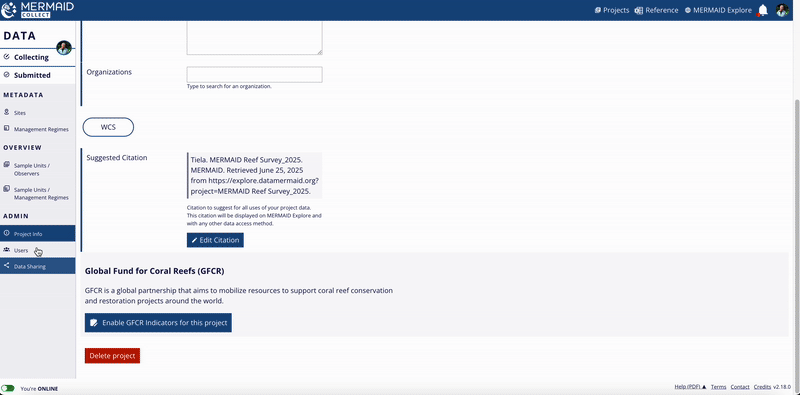Click Enable GFCR Indicators for this project
This screenshot has height=395, width=800.
tap(158, 323)
